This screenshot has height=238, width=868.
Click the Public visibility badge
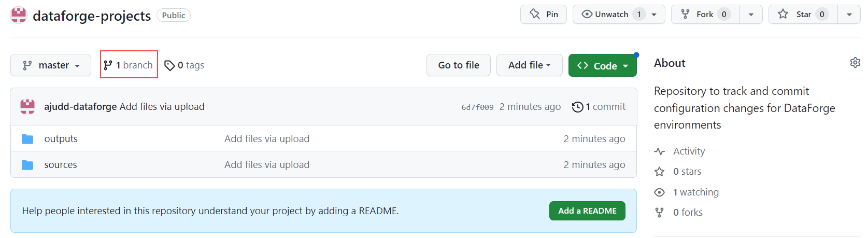coord(174,16)
